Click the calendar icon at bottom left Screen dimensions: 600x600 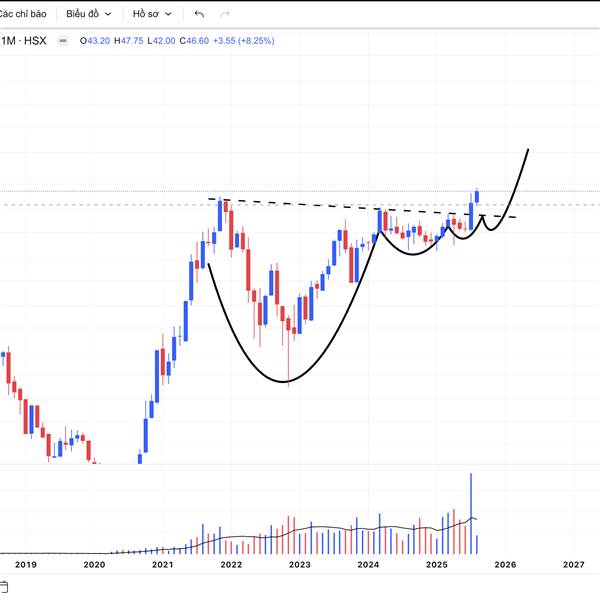3,587
